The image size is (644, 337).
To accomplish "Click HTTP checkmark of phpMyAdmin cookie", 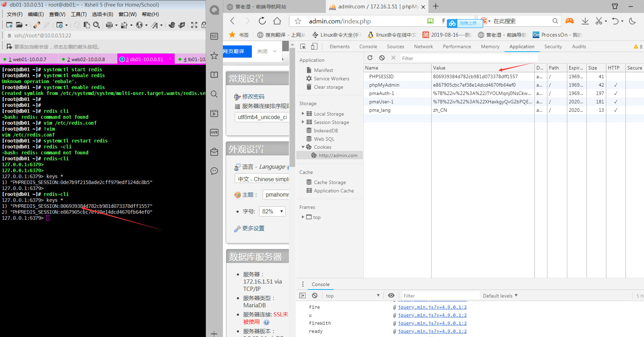I will [x=616, y=85].
